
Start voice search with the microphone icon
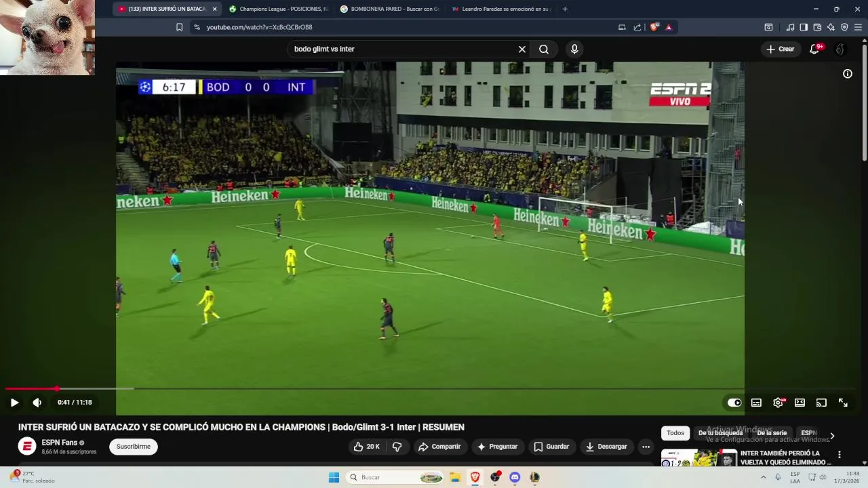574,49
